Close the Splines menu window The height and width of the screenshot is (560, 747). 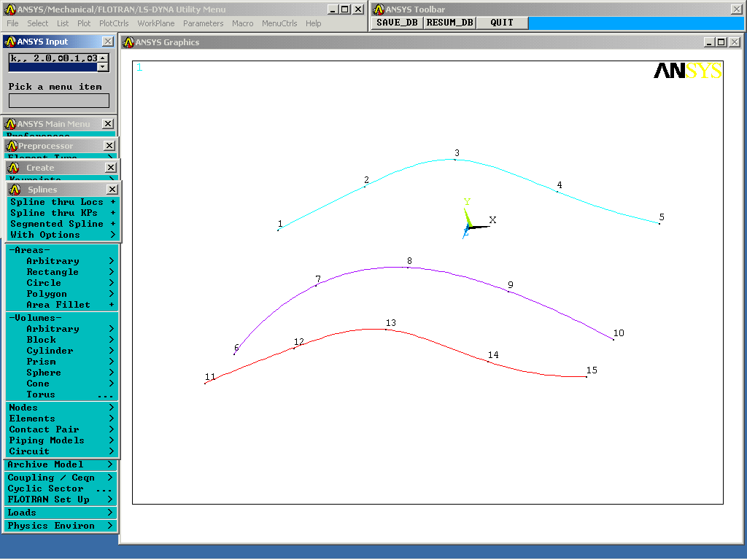tap(112, 190)
